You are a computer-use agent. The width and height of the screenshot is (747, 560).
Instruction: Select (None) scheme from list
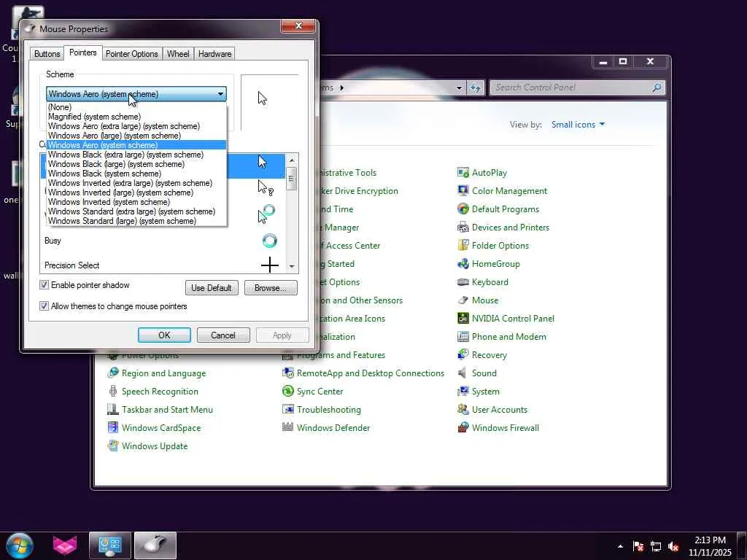tap(136, 107)
